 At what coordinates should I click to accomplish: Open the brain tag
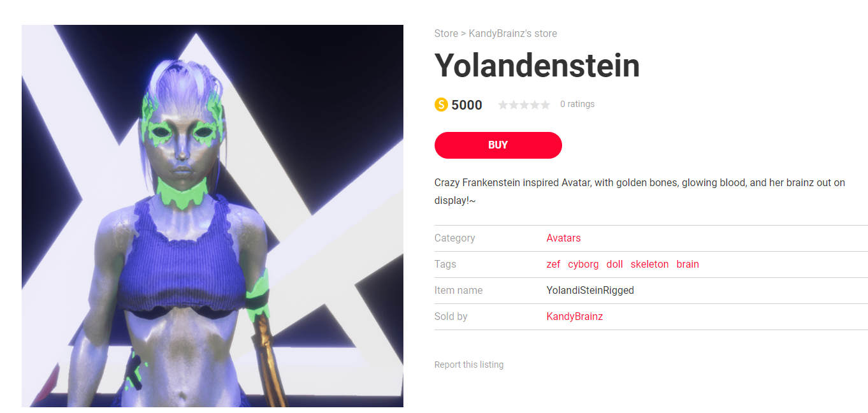[x=688, y=264]
